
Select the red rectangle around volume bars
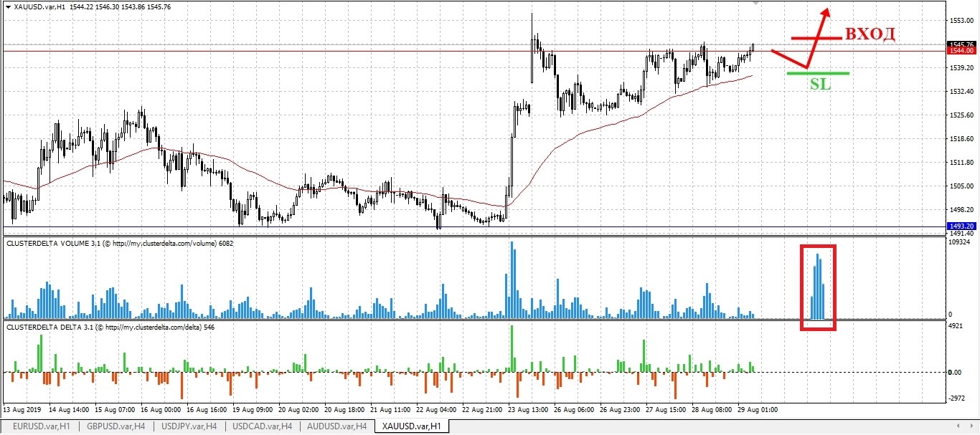pos(818,287)
